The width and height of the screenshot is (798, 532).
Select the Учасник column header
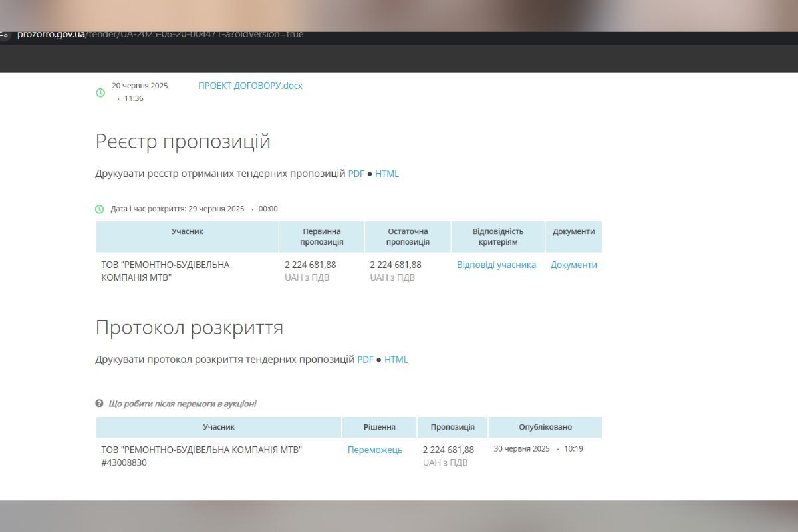tap(187, 231)
